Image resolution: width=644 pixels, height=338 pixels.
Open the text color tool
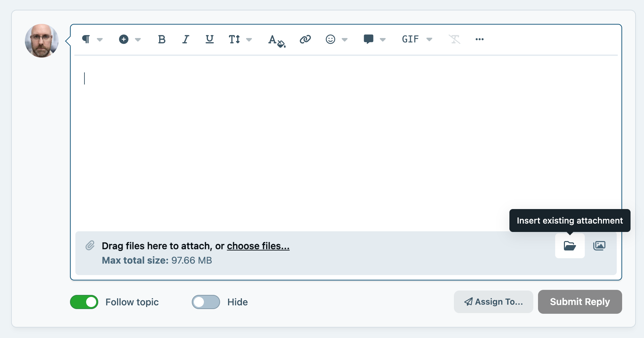(277, 40)
